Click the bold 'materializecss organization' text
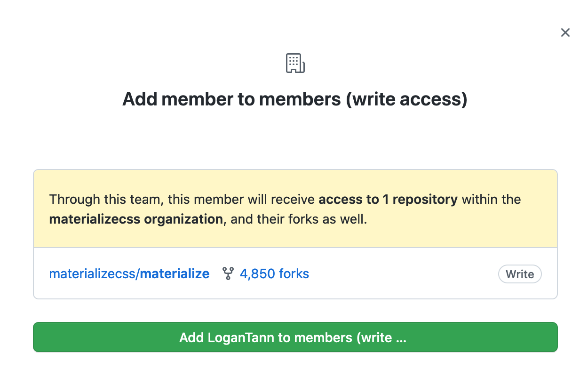The width and height of the screenshot is (588, 386). pyautogui.click(x=135, y=219)
